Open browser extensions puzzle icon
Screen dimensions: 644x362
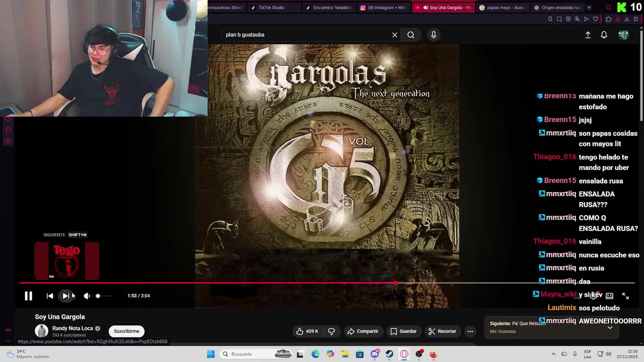608,19
